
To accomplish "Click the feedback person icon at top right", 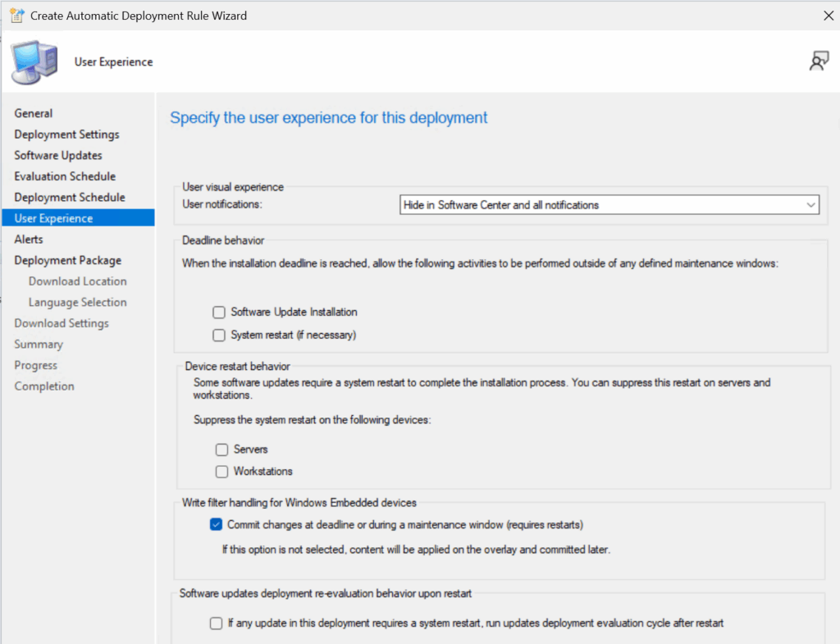I will (818, 62).
